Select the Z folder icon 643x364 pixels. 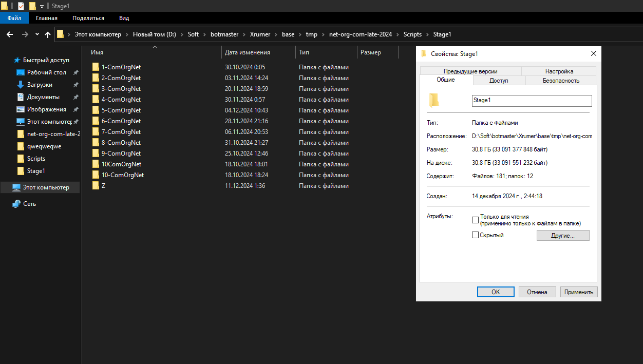pos(96,186)
